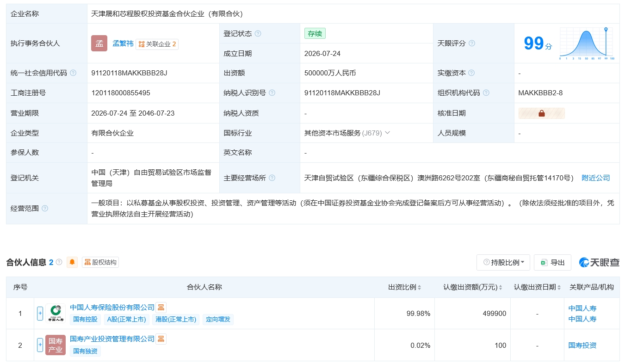Open the 中国人寿保险股份有限公司 partner link
The height and width of the screenshot is (364, 625).
pyautogui.click(x=112, y=307)
